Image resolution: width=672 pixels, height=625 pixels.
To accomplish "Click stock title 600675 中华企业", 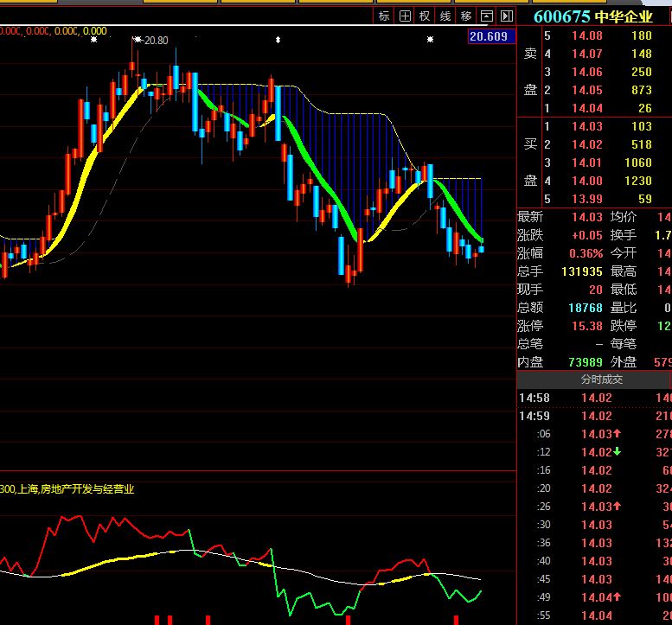I will [x=593, y=16].
